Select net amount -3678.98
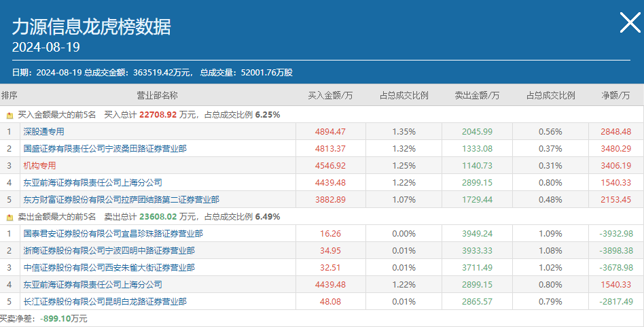Image resolution: width=644 pixels, height=327 pixels. coord(616,267)
